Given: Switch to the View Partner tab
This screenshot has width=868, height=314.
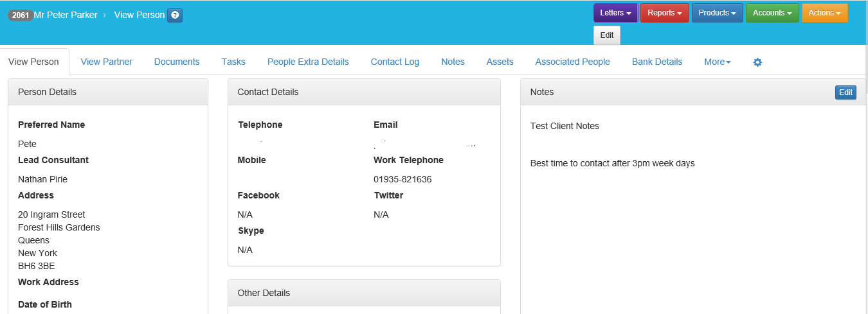Looking at the screenshot, I should [106, 62].
